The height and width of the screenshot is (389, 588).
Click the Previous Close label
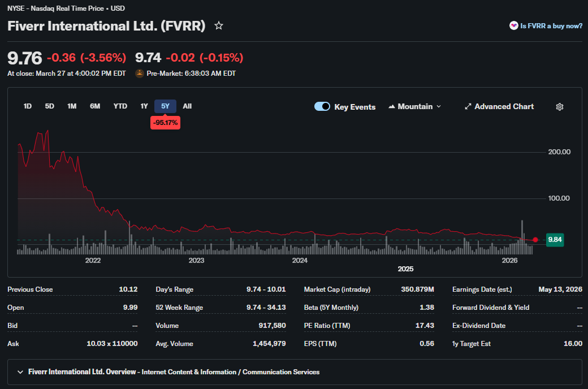pos(30,289)
